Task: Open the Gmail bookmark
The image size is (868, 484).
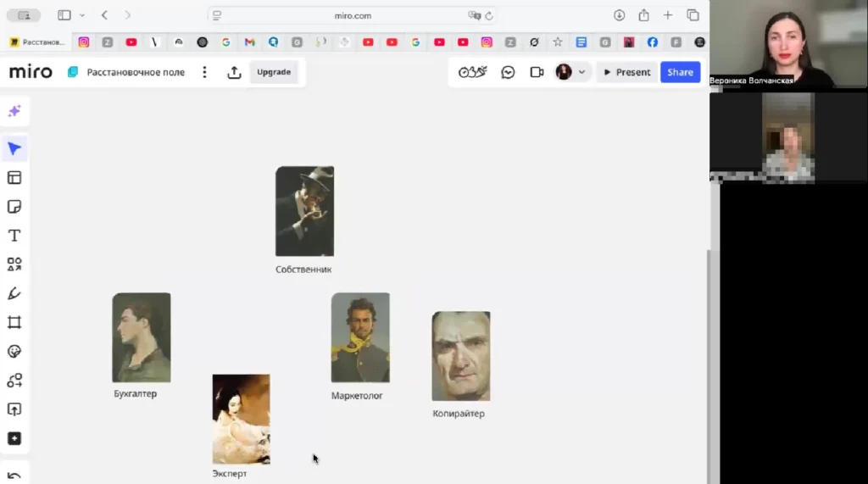Action: (250, 42)
